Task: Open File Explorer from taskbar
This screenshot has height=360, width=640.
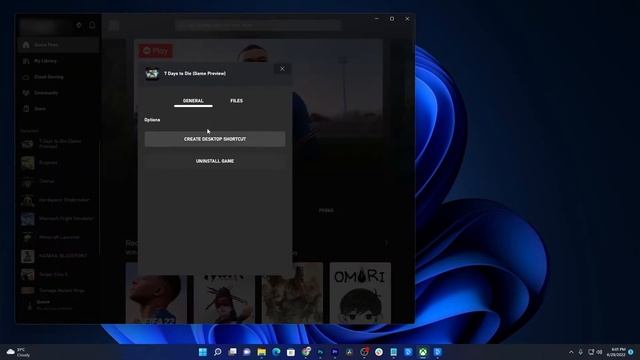Action: point(262,352)
